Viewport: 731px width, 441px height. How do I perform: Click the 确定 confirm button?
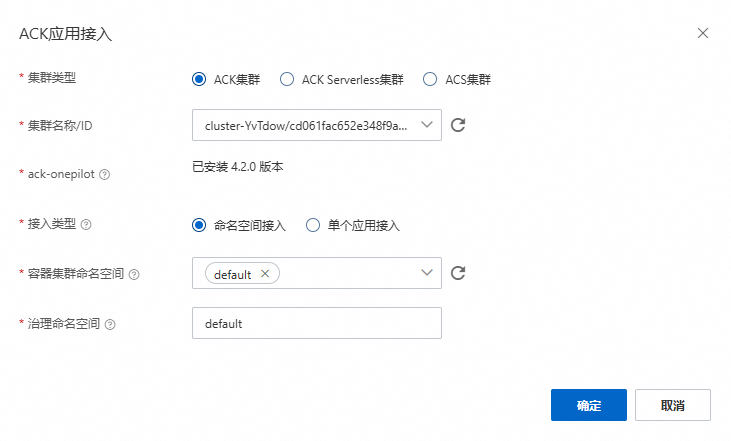click(588, 405)
